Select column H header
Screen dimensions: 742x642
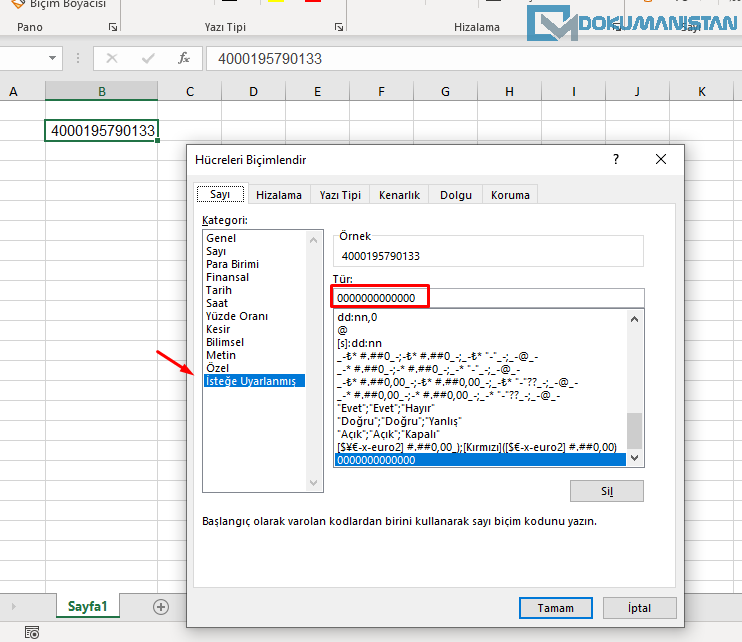tap(509, 91)
